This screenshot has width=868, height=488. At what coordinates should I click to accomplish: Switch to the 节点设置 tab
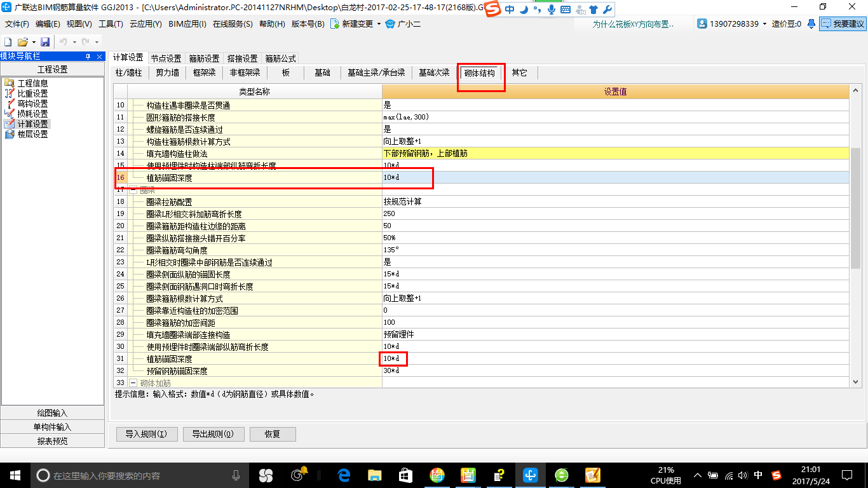(166, 58)
